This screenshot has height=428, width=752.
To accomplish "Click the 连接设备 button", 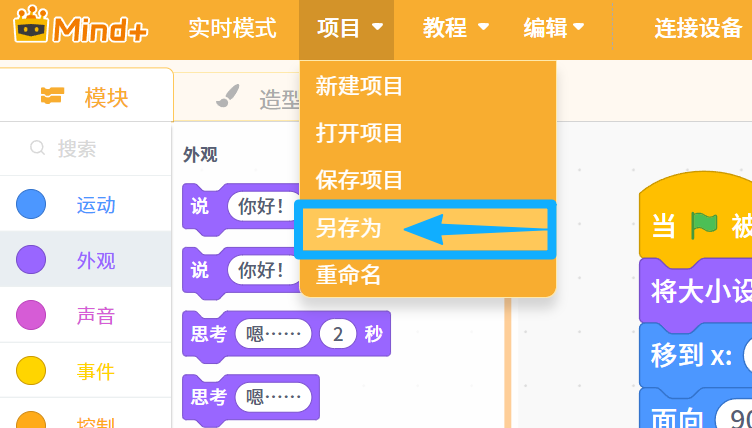I will tap(699, 28).
